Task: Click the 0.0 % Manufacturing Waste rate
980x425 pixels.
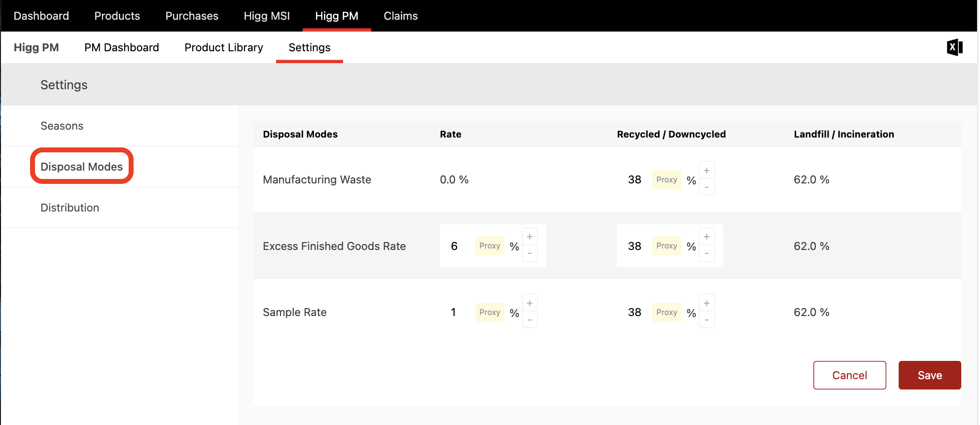Action: 454,179
